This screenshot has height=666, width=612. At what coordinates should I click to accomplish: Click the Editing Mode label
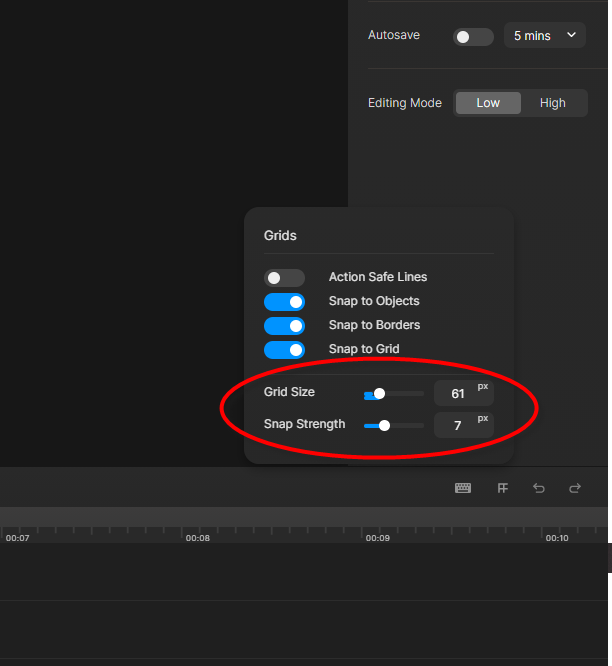pos(405,103)
